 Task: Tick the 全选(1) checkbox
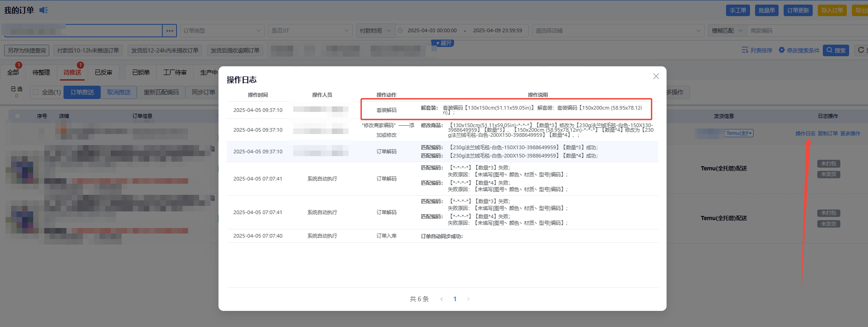(36, 92)
